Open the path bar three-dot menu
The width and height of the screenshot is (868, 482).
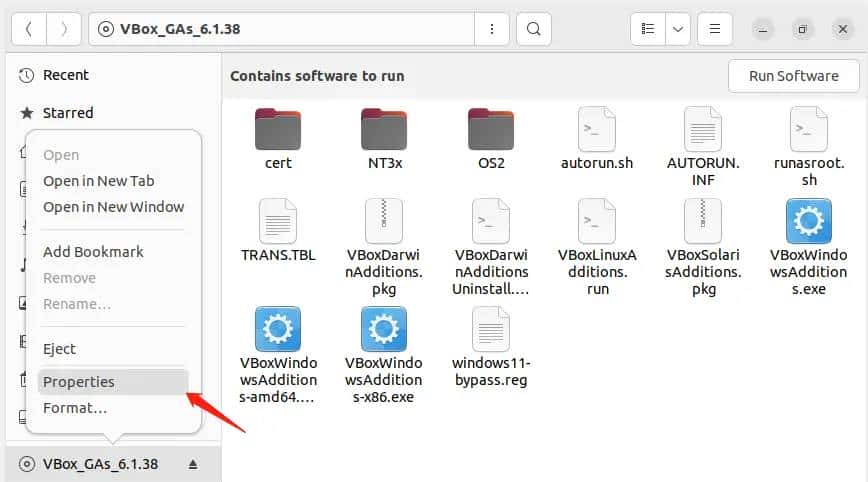491,29
